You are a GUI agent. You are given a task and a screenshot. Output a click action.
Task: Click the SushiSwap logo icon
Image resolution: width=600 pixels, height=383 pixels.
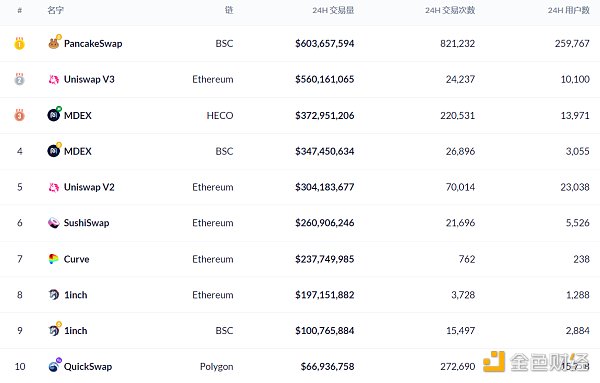click(x=54, y=223)
